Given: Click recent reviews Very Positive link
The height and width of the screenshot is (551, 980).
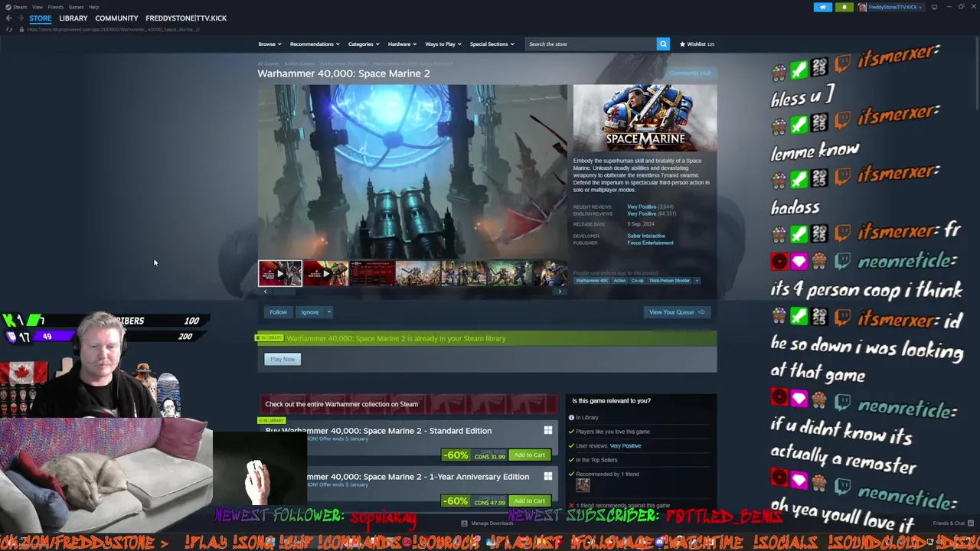Looking at the screenshot, I should [642, 207].
